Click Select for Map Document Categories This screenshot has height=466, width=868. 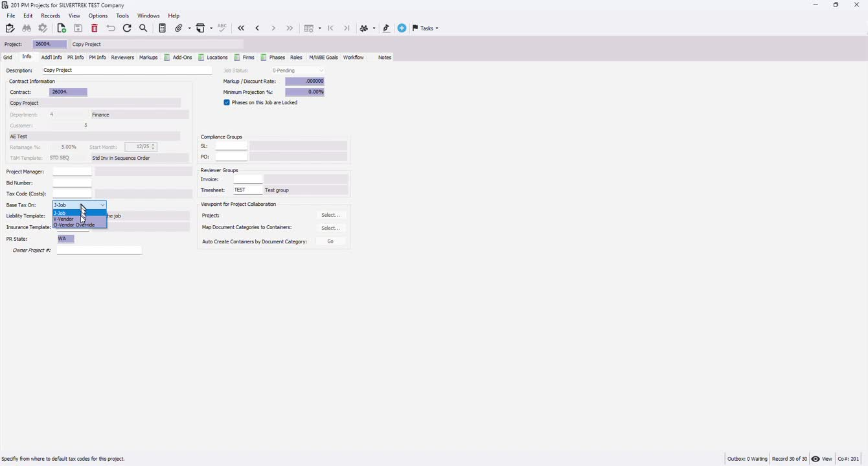point(330,228)
